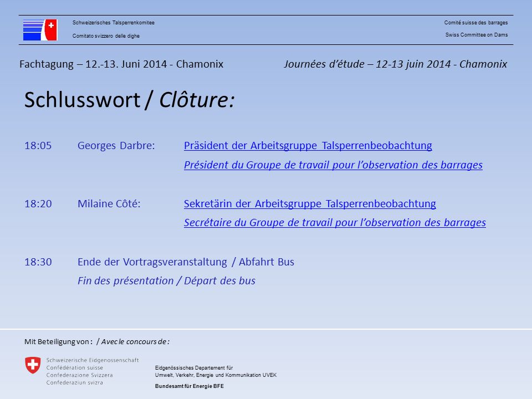Click Bundesamt für Energie BFE text
The image size is (532, 399).
tap(190, 386)
